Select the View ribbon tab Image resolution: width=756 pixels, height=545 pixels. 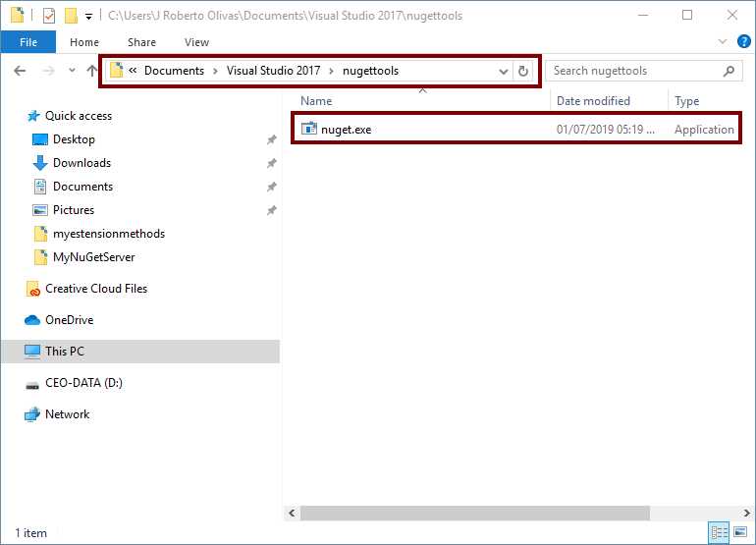(x=196, y=42)
